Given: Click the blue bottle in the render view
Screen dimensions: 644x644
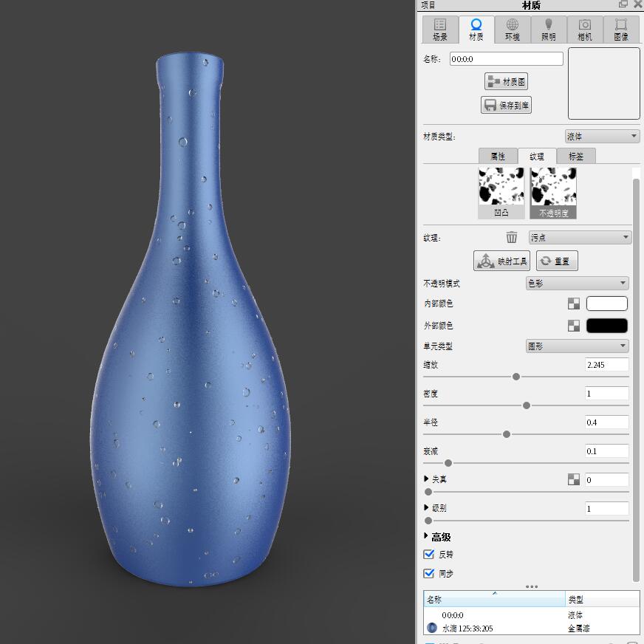Looking at the screenshot, I should tap(190, 319).
